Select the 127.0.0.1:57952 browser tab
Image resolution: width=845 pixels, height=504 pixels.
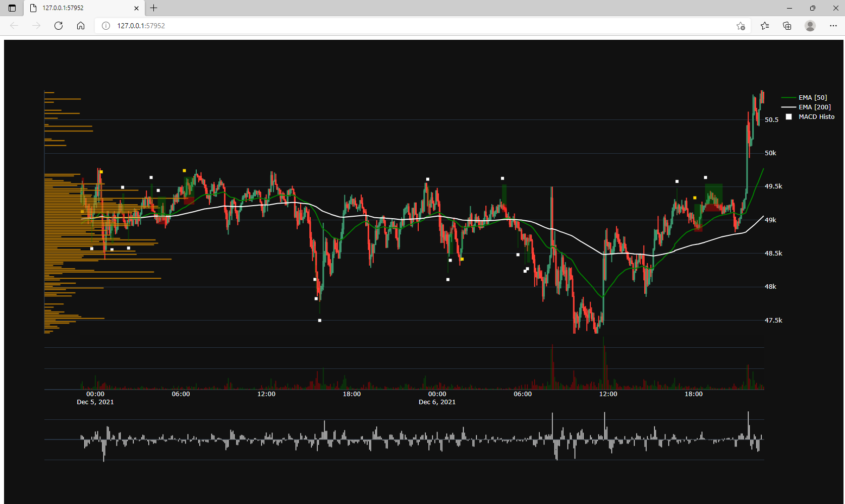coord(76,8)
